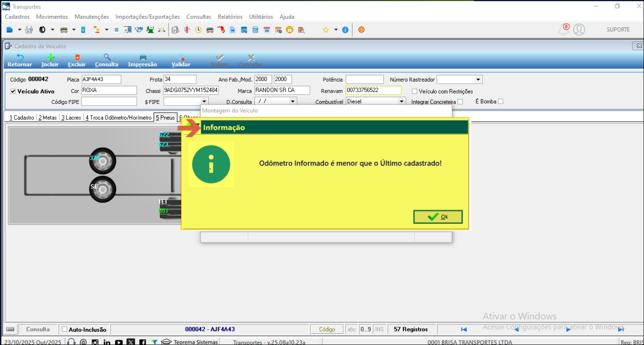Click the Excluir trash icon
Image resolution: width=644 pixels, height=345 pixels.
[x=77, y=58]
